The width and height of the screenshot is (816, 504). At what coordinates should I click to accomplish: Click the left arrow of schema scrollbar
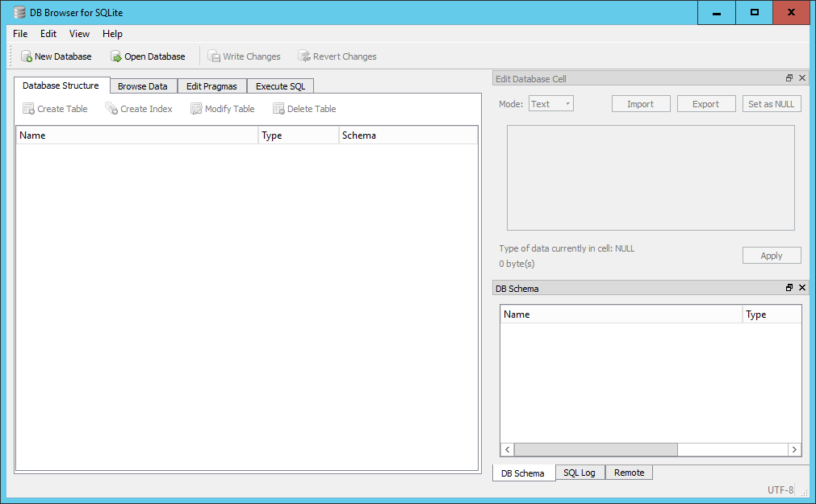(x=508, y=449)
